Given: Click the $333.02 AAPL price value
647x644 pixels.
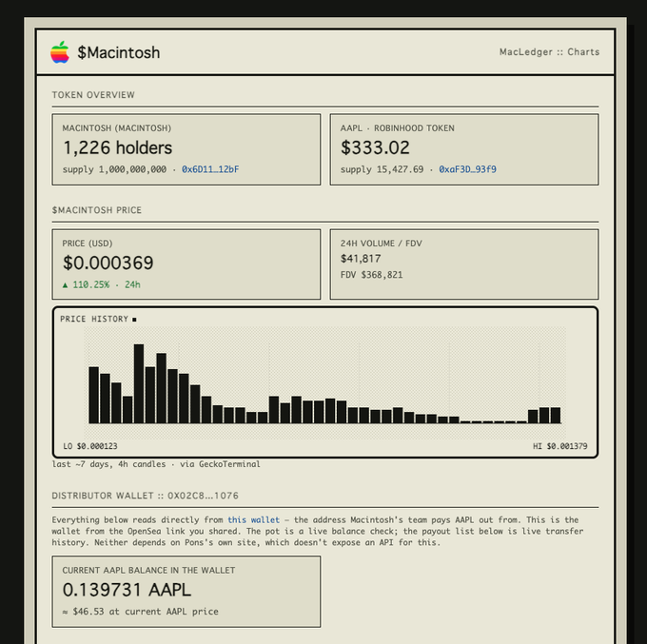Looking at the screenshot, I should click(x=375, y=147).
